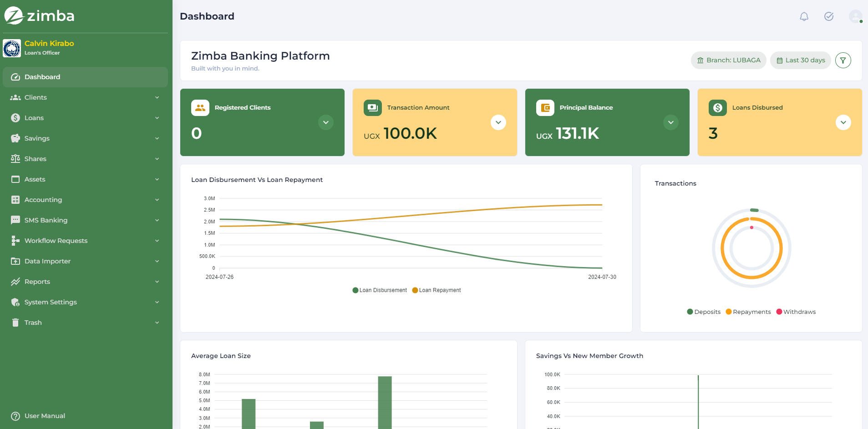Toggle Deposits in Transactions legend
The width and height of the screenshot is (868, 429).
703,312
